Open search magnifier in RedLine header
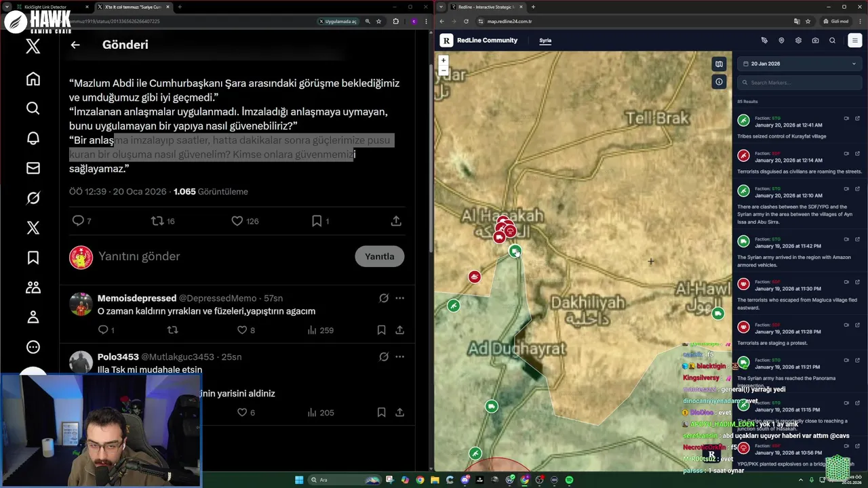This screenshot has width=868, height=488. click(832, 41)
